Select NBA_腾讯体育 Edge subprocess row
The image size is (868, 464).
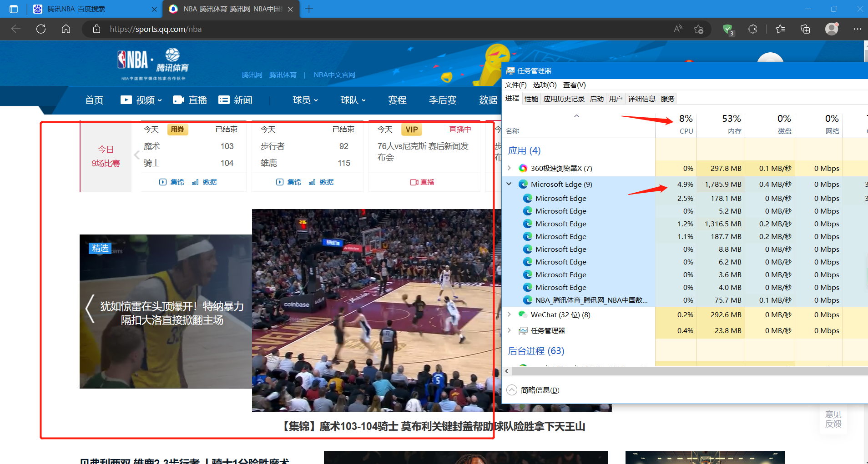(685, 300)
